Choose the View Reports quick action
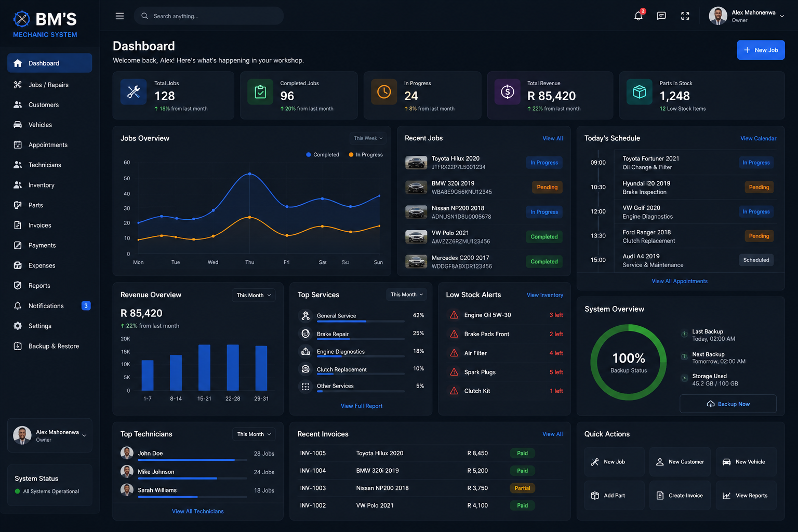The image size is (798, 532). coord(746,496)
